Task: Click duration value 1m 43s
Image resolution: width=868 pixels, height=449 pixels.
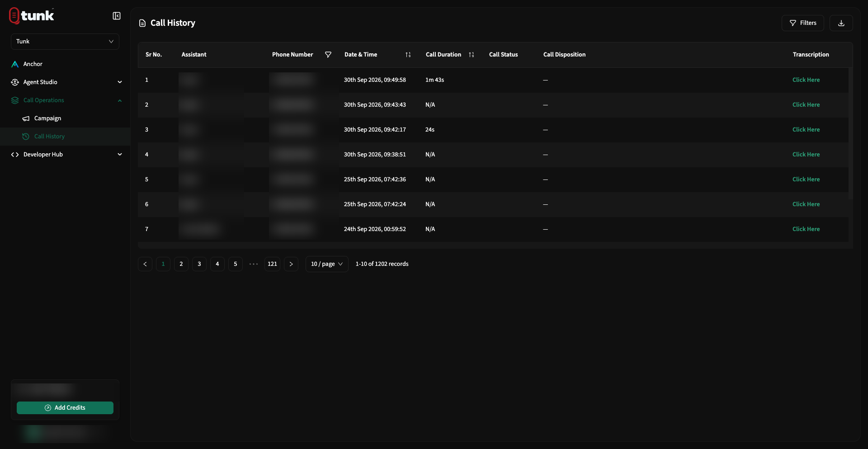Action: coord(434,80)
